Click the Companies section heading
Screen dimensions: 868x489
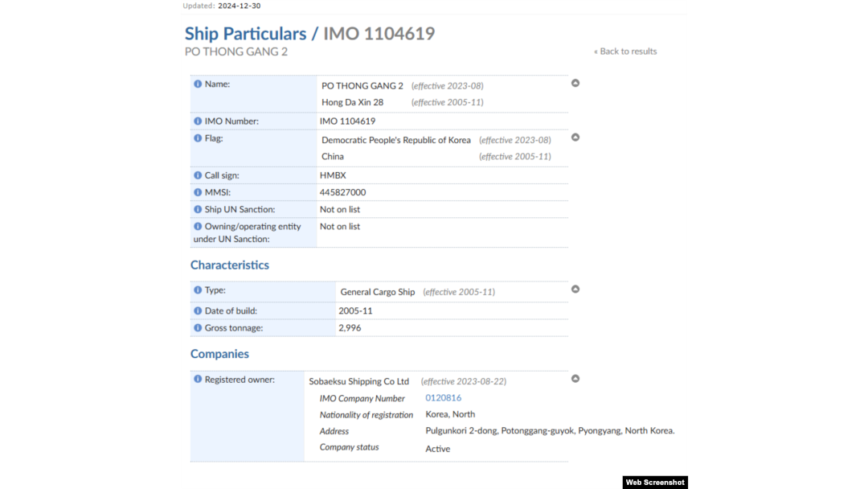point(219,353)
